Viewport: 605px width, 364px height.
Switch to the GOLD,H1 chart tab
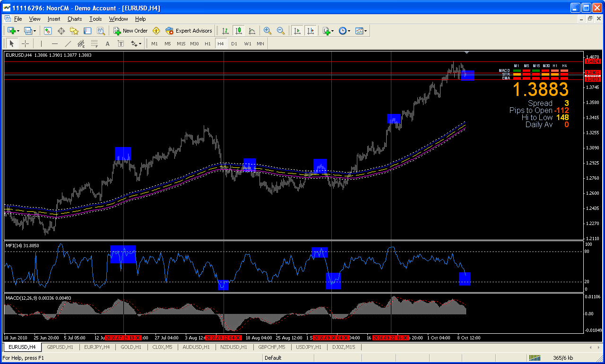131,347
